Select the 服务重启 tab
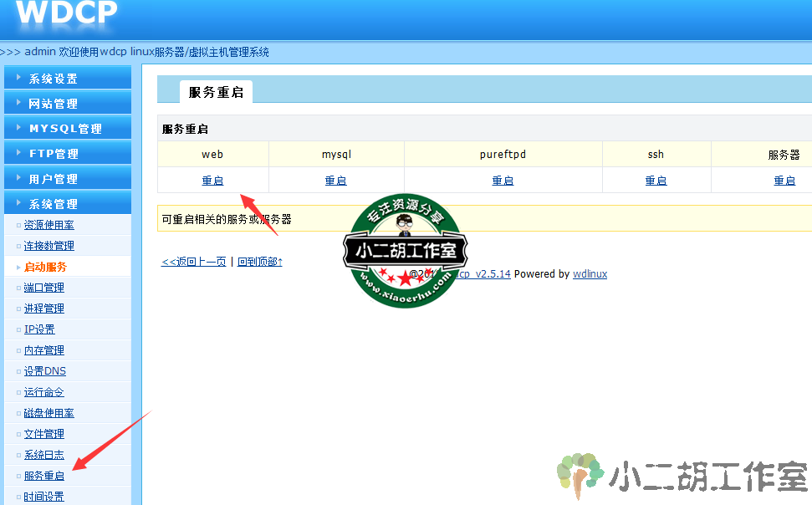 [x=216, y=92]
